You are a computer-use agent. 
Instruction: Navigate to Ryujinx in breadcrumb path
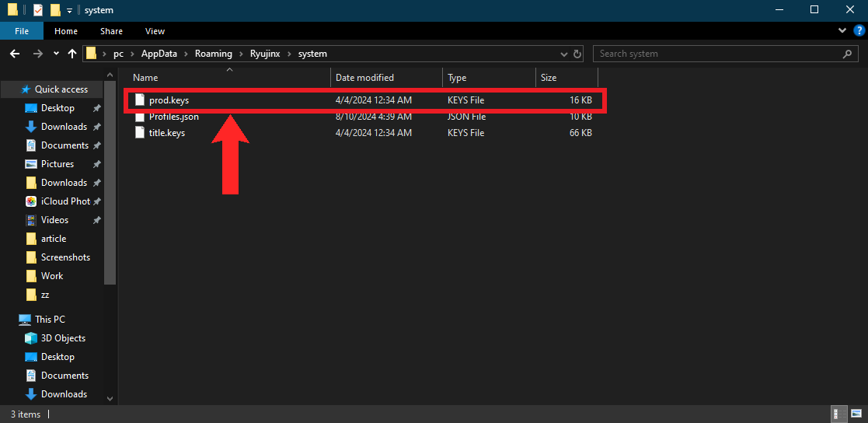coord(264,54)
